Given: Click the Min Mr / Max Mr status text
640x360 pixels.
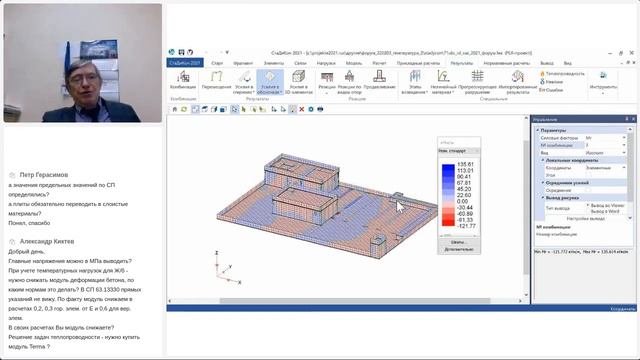Looking at the screenshot, I should click(x=581, y=252).
